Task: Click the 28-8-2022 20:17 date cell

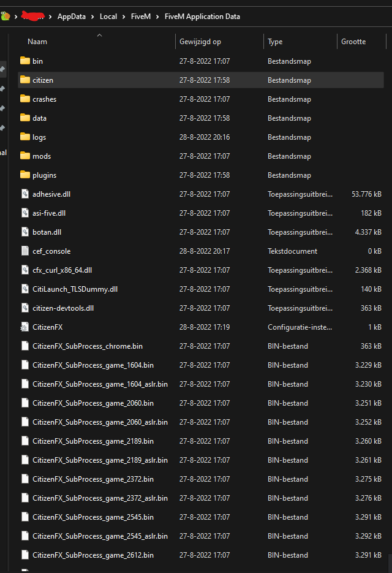Action: 204,251
